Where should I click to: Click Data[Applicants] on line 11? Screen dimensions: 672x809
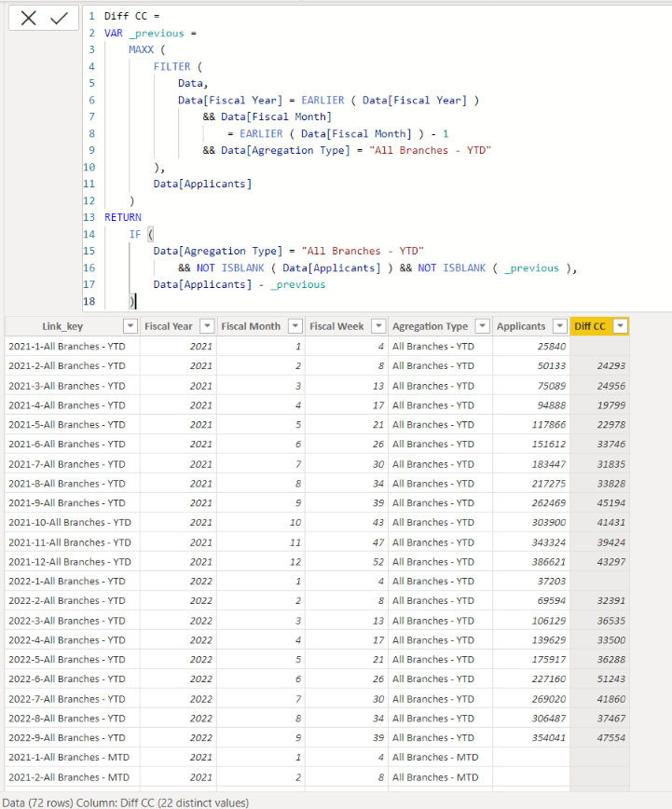click(x=202, y=184)
